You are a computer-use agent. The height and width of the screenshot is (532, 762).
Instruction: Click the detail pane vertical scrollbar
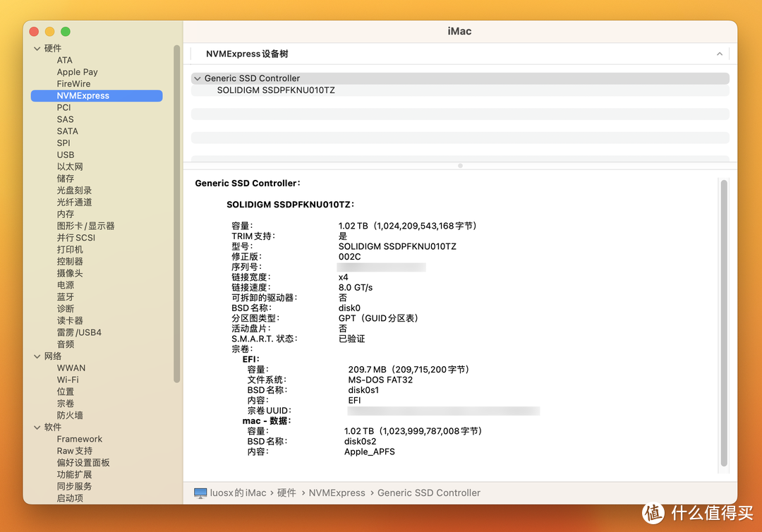click(724, 323)
